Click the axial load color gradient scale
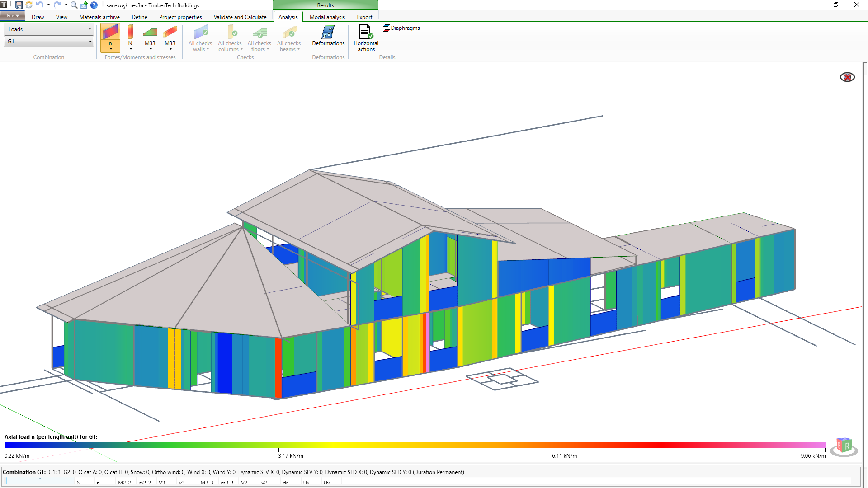The image size is (868, 488). pyautogui.click(x=415, y=445)
